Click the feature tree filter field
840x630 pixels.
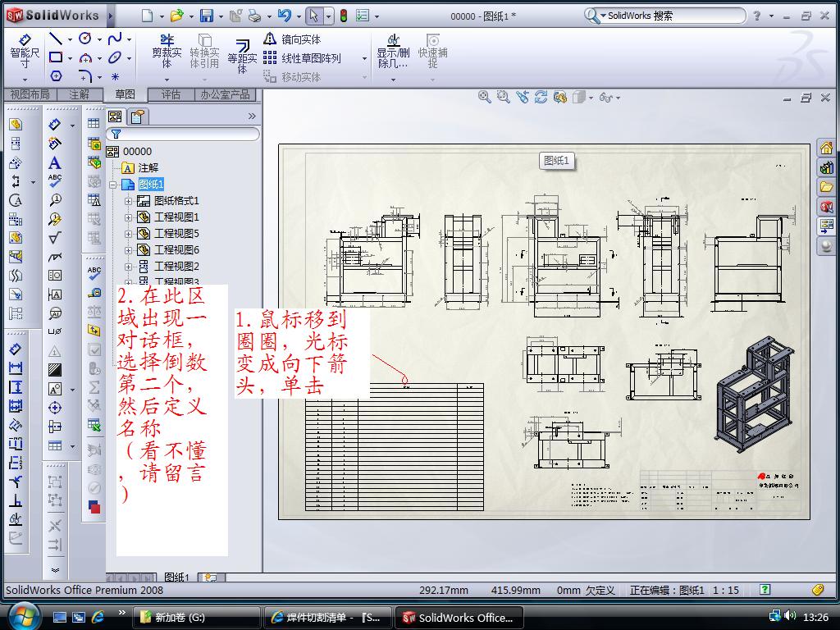click(x=183, y=134)
